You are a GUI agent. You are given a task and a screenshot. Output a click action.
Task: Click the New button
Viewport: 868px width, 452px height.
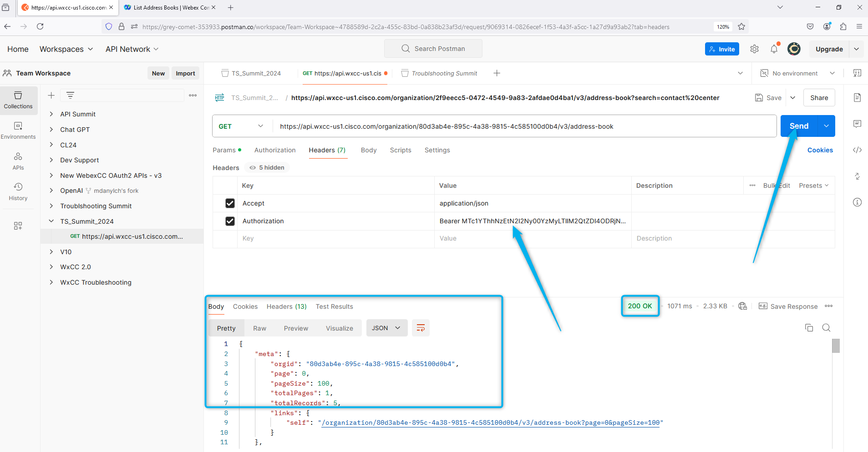(158, 73)
